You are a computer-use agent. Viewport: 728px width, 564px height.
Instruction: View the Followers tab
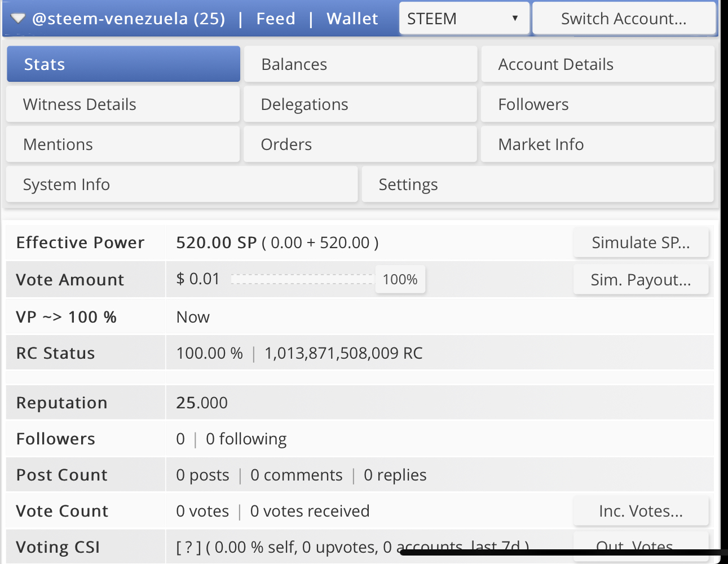click(598, 104)
